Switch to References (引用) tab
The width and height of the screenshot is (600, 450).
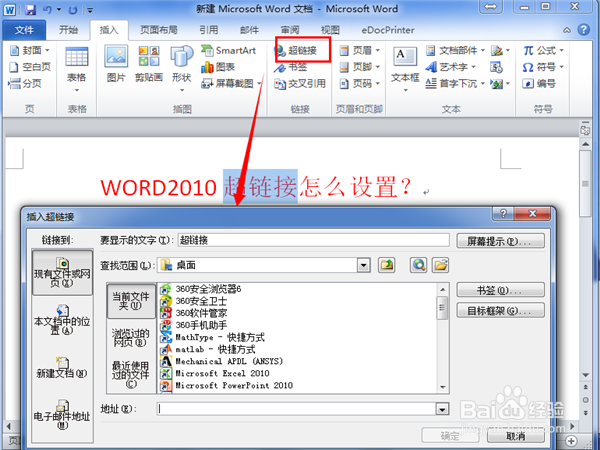click(209, 30)
